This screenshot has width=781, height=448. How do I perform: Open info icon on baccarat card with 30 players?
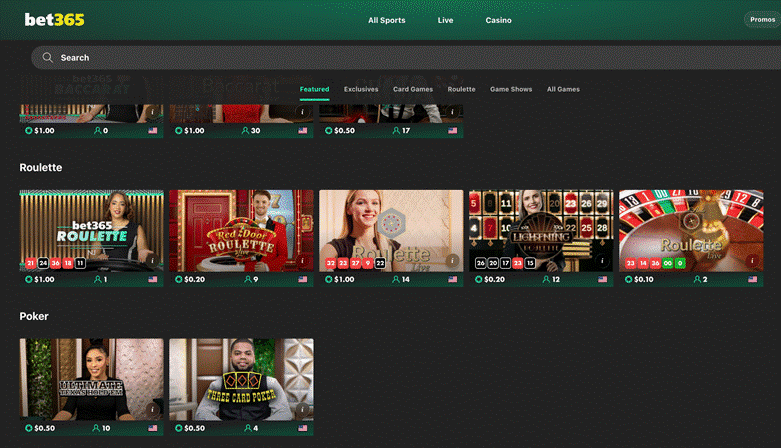[302, 112]
